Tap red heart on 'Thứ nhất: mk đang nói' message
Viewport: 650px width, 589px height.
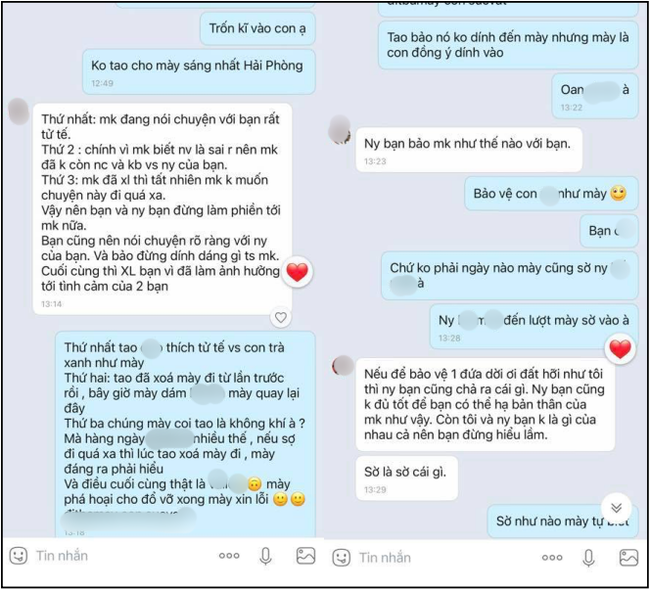click(x=297, y=272)
